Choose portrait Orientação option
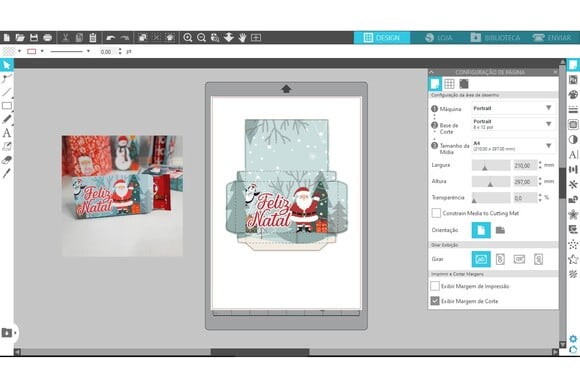 point(481,230)
